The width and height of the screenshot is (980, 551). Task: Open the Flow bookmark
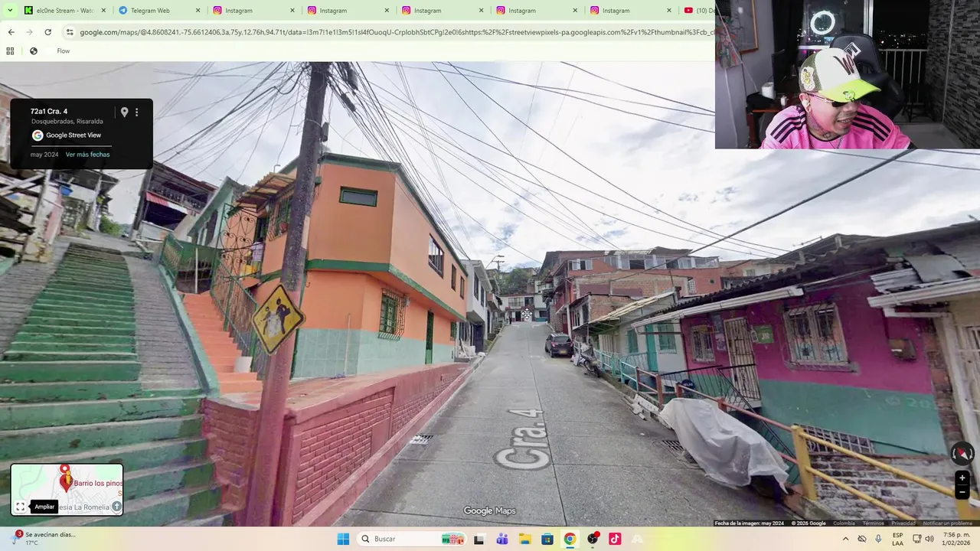[64, 51]
